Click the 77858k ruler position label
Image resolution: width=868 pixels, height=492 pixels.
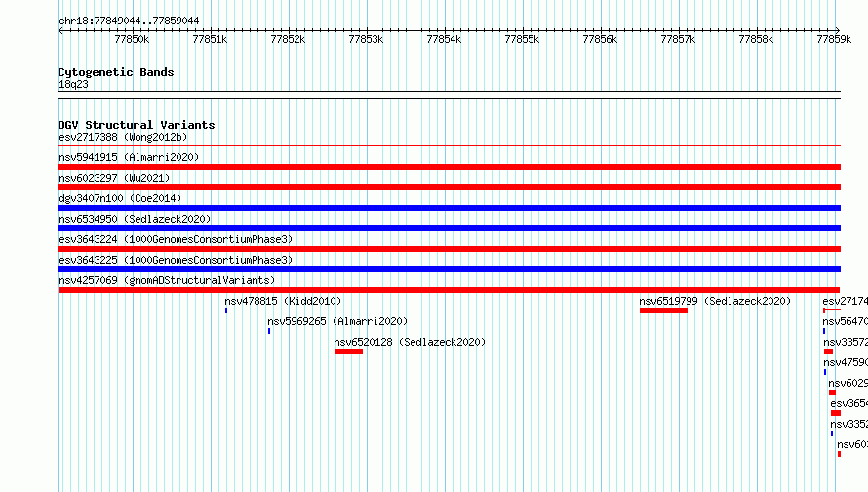[x=756, y=39]
